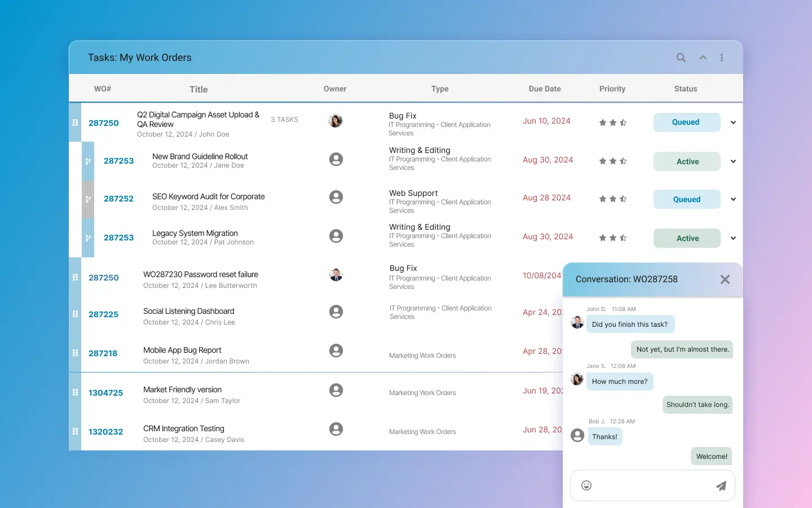
Task: Click owner avatar for Mobile App Bug Report
Action: [336, 351]
